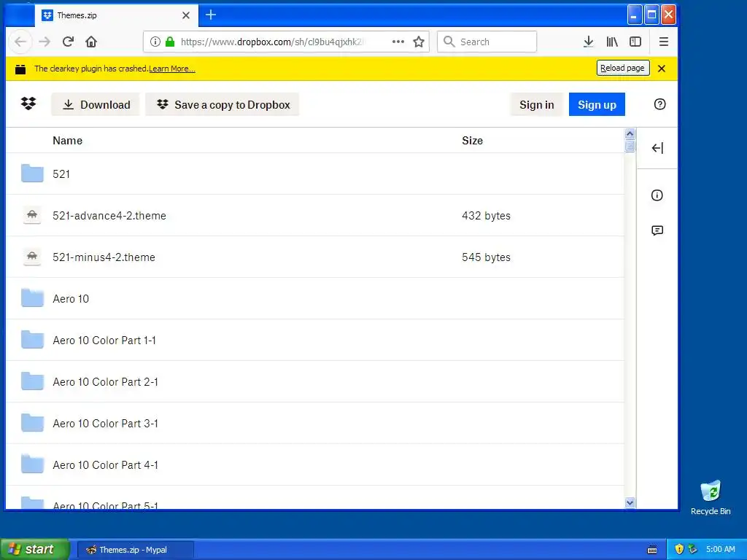The height and width of the screenshot is (560, 747).
Task: Open Aero 10 Color Part 4-1 folder
Action: 105,464
